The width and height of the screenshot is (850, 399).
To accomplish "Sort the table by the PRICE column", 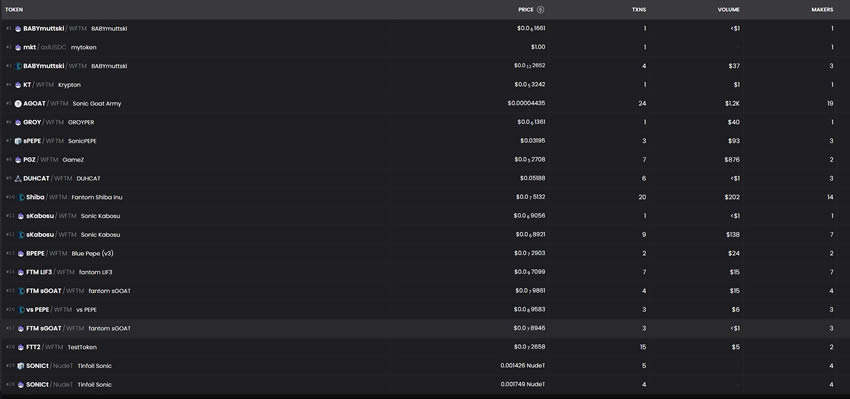I will click(525, 10).
